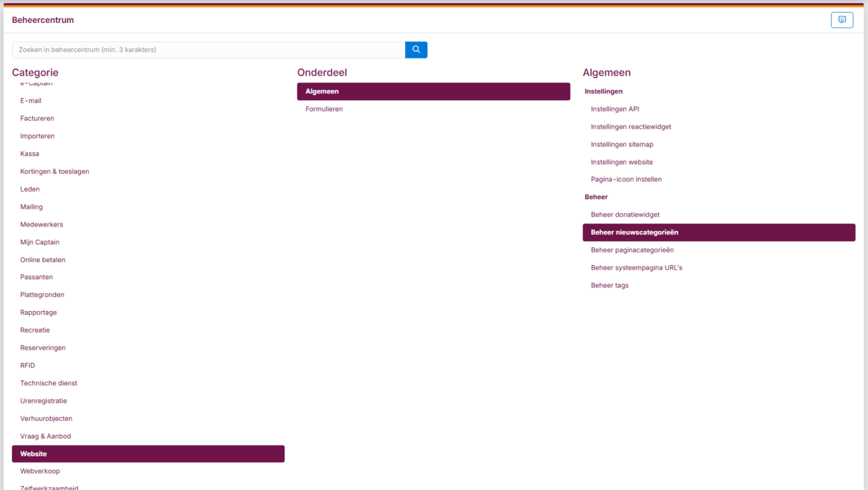The width and height of the screenshot is (868, 490).
Task: Click Pagina-icoon instellen
Action: point(626,180)
